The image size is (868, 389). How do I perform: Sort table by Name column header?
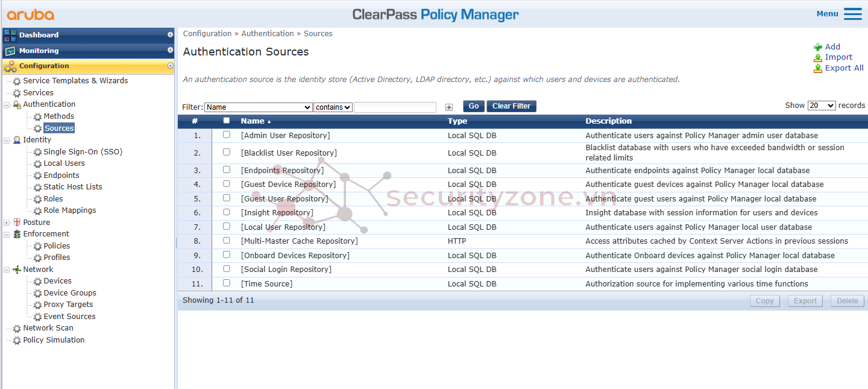[253, 121]
